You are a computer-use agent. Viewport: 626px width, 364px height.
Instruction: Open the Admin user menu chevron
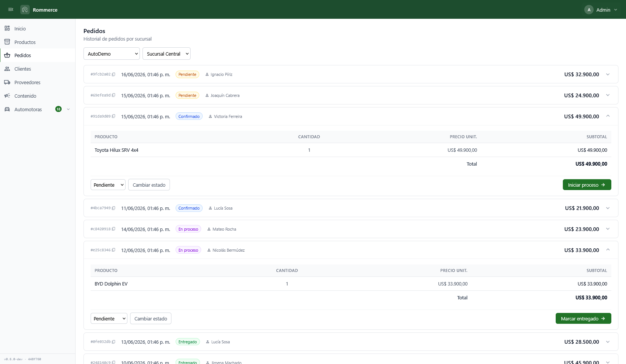pyautogui.click(x=615, y=10)
